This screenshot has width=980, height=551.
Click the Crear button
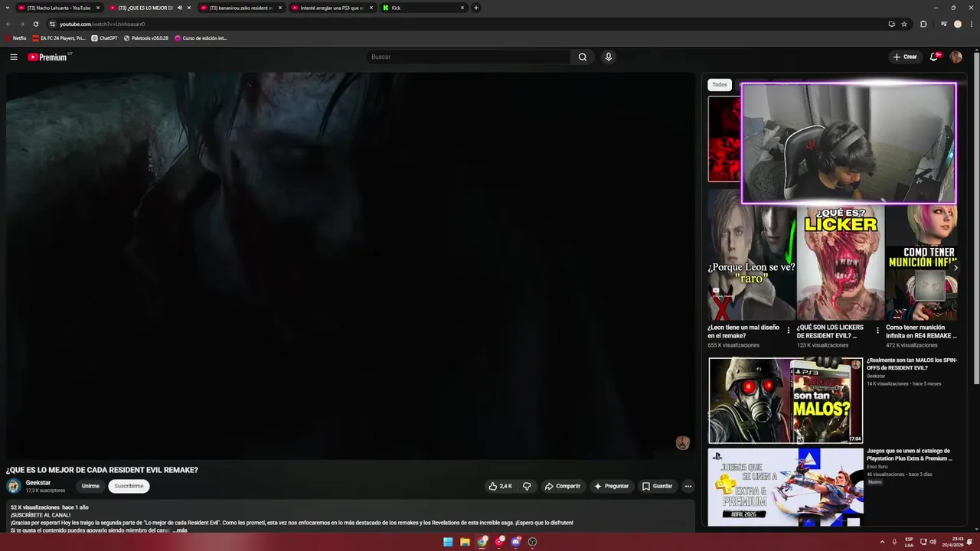point(905,57)
